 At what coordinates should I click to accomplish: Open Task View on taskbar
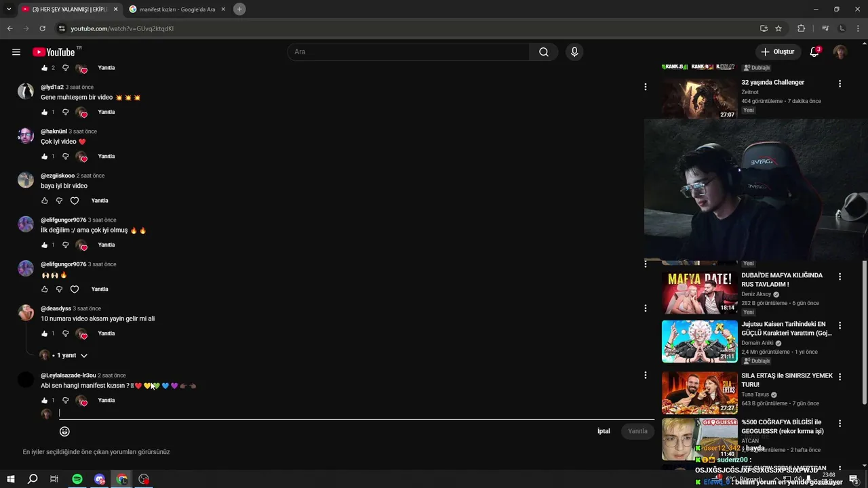[54, 479]
